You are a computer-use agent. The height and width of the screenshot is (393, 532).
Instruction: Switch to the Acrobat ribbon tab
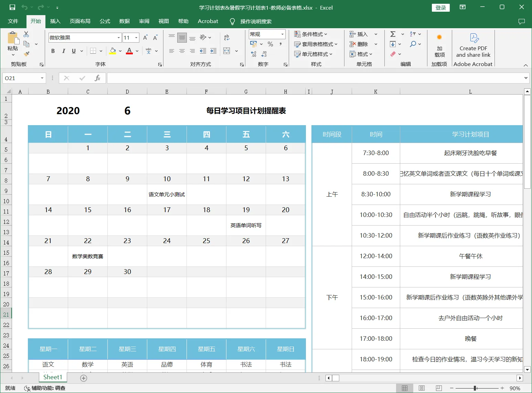[x=208, y=21]
